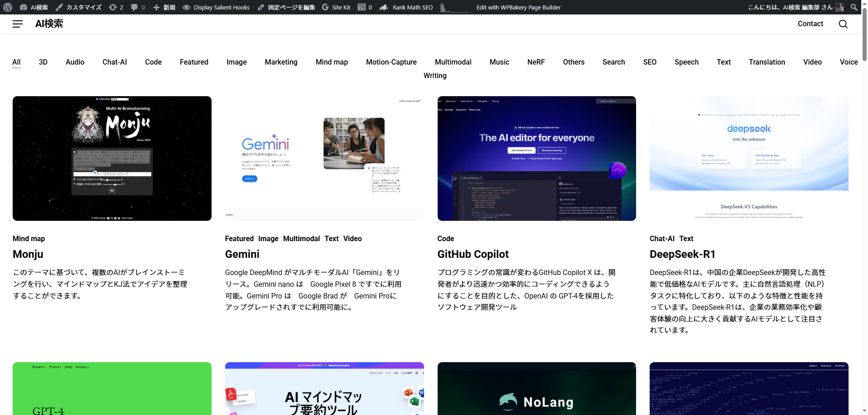868x415 pixels.
Task: Open Rank Math SEO menu
Action: tap(406, 7)
